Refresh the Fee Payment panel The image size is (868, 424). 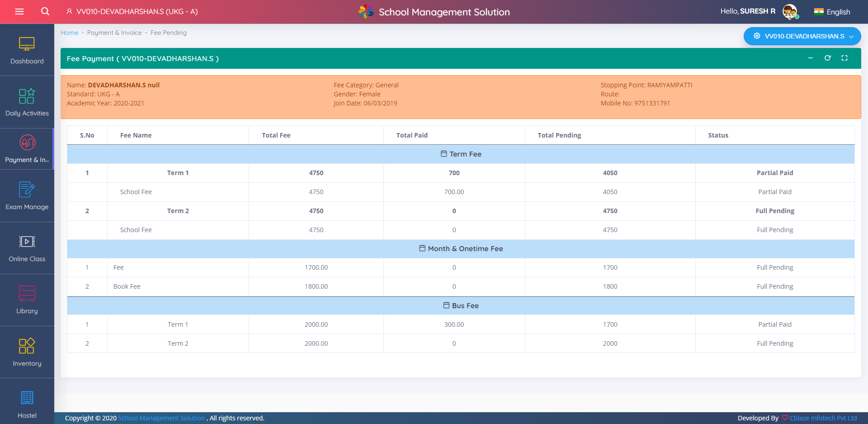click(x=827, y=58)
